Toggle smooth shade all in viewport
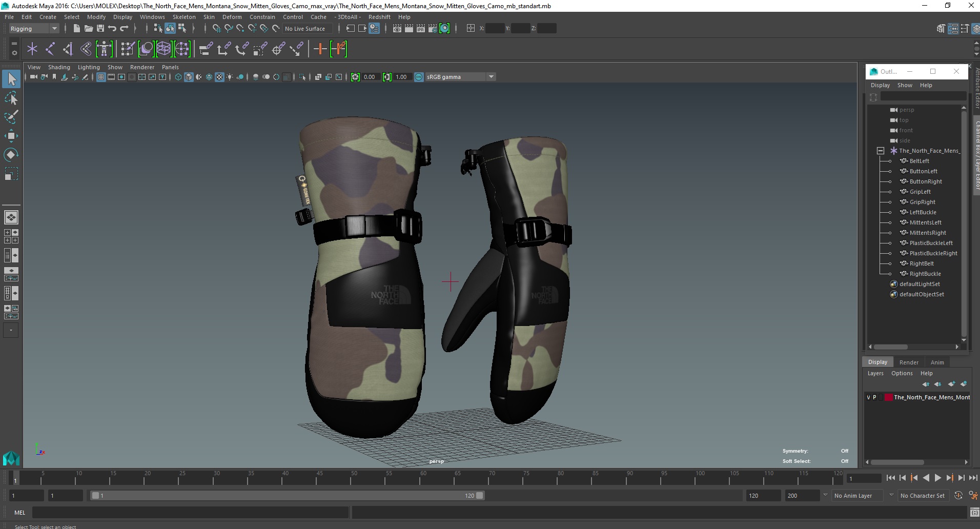 189,77
